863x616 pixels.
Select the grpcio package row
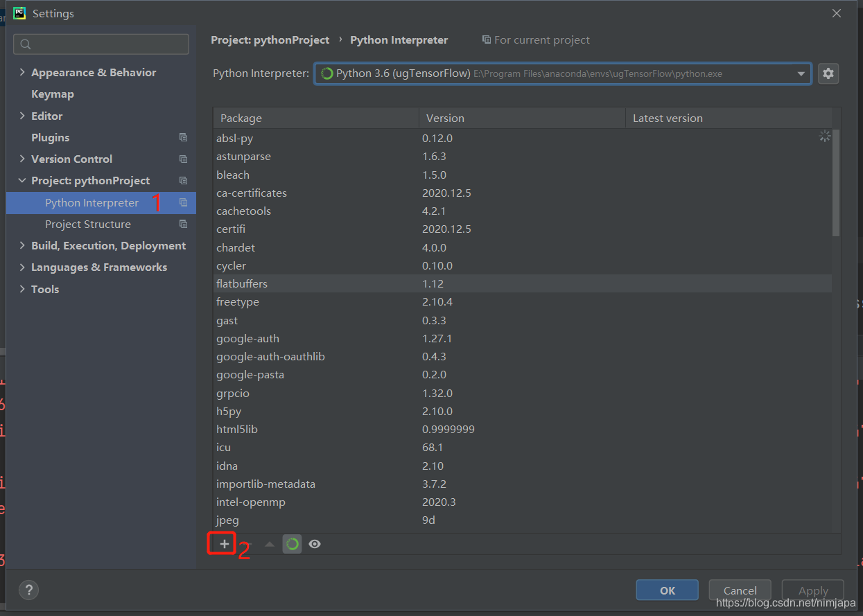(523, 393)
